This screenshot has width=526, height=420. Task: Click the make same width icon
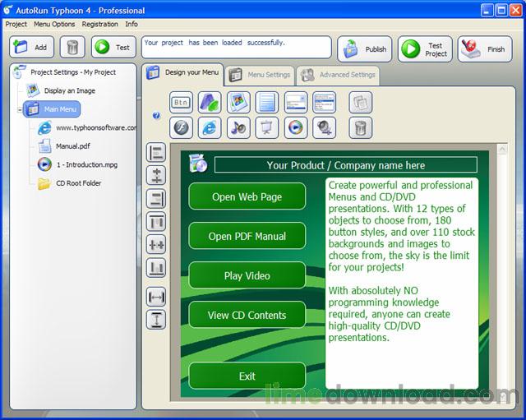(155, 297)
